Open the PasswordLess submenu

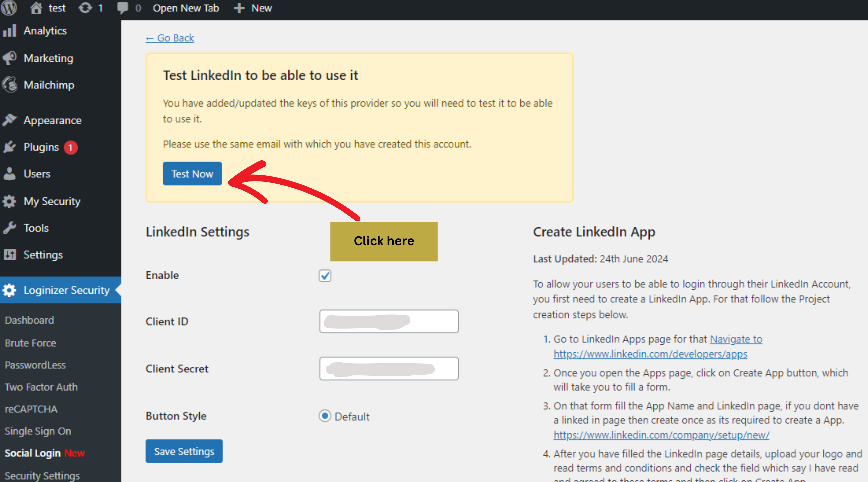(35, 365)
